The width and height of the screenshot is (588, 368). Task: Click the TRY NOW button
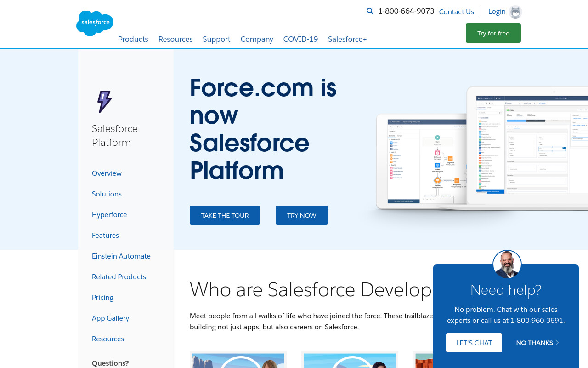[302, 215]
